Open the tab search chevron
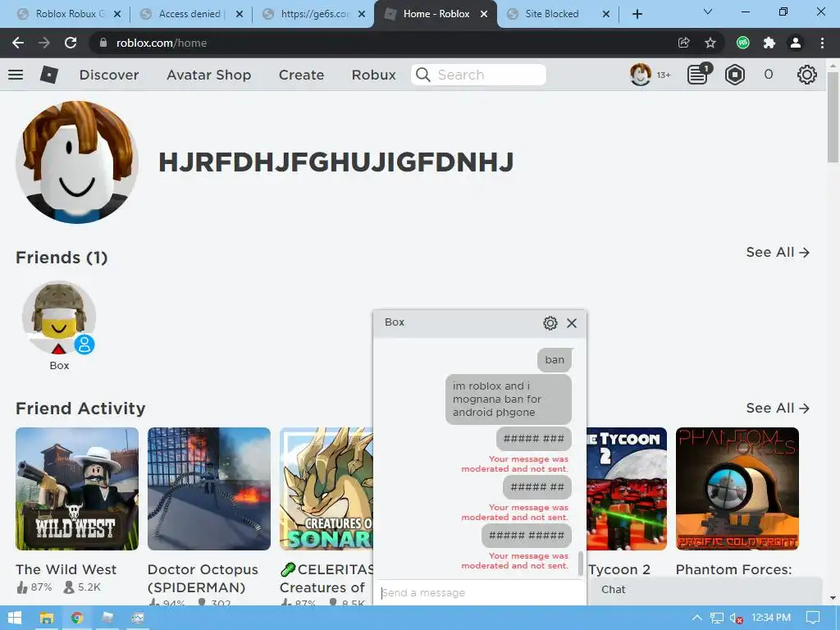Viewport: 840px width, 630px height. tap(708, 11)
